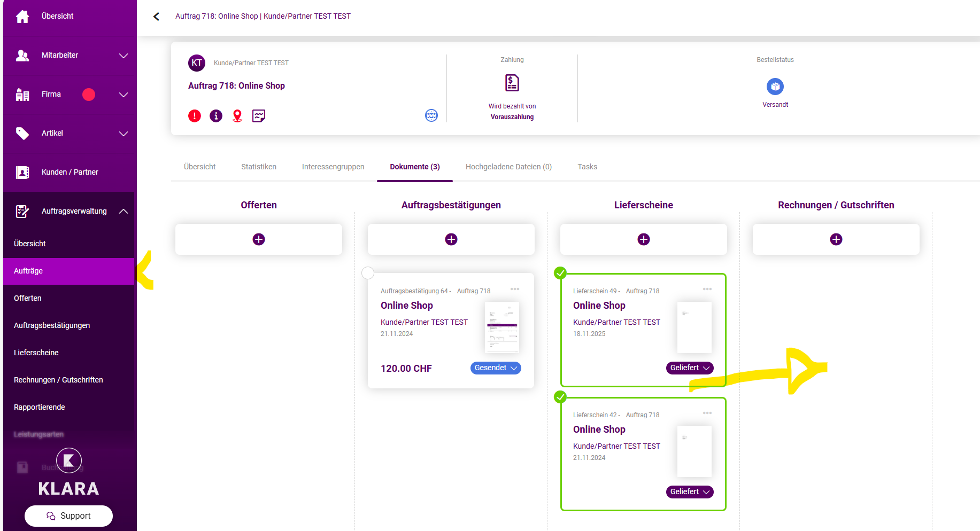This screenshot has height=531, width=980.
Task: Click the Zahlung invoice document icon
Action: click(x=512, y=83)
